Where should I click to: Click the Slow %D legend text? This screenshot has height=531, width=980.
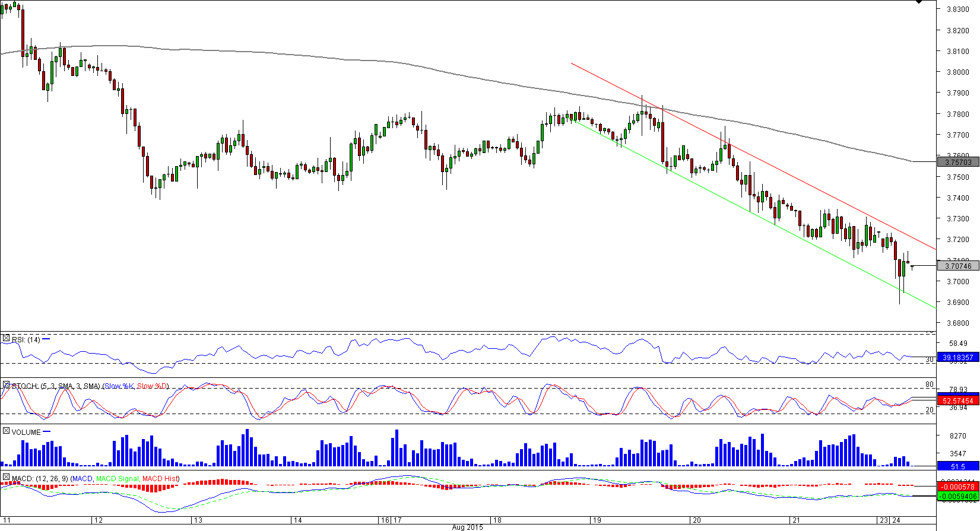coord(153,386)
